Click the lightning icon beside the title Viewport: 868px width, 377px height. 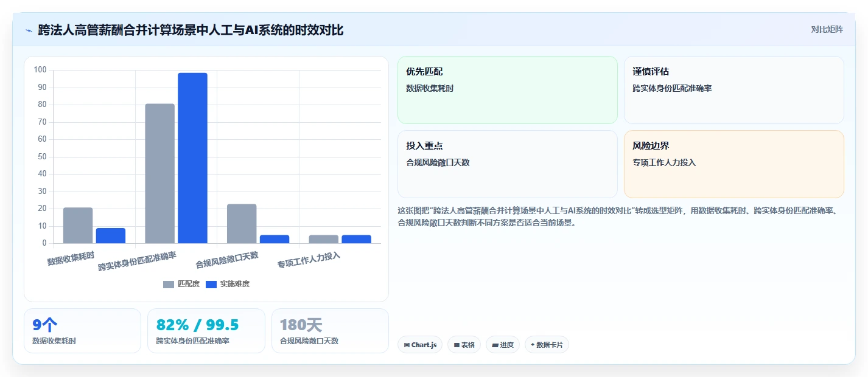coord(29,30)
